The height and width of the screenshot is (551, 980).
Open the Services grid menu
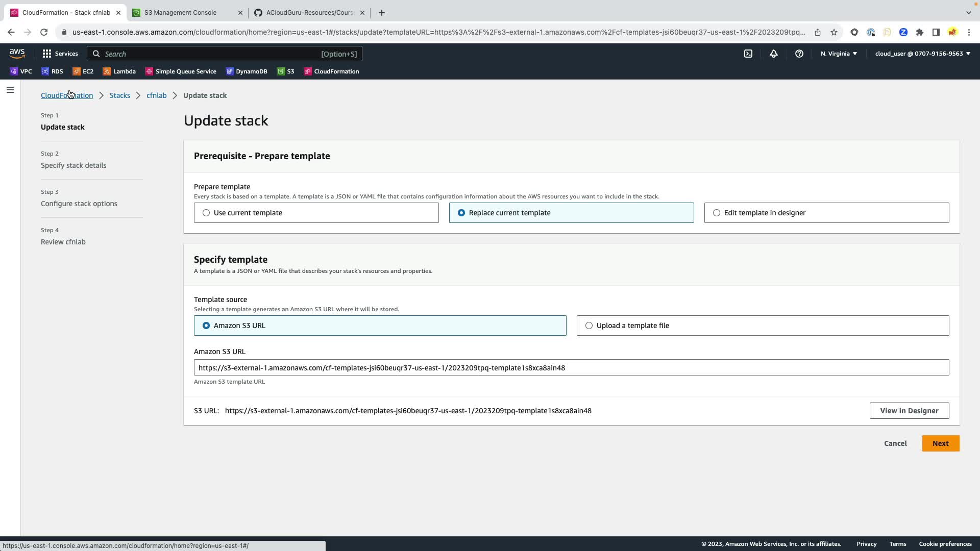(60, 54)
